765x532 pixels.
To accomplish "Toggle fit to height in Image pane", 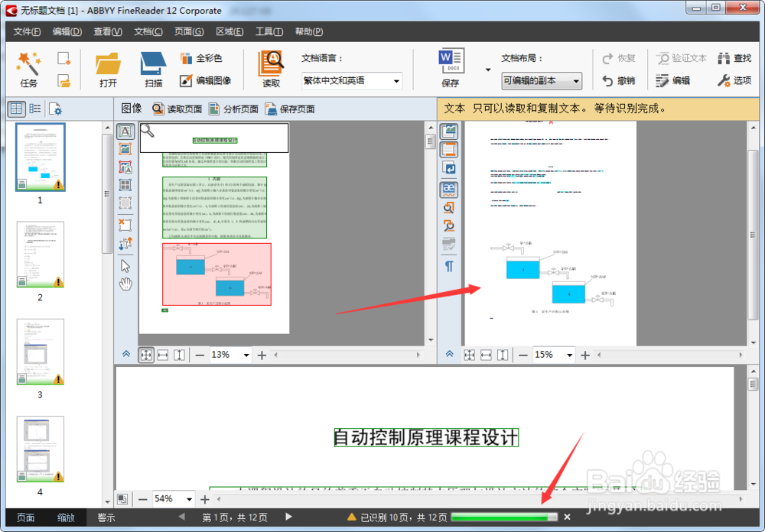I will (x=180, y=355).
